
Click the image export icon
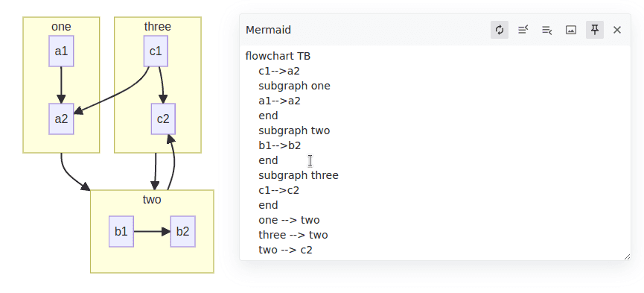[x=571, y=30]
